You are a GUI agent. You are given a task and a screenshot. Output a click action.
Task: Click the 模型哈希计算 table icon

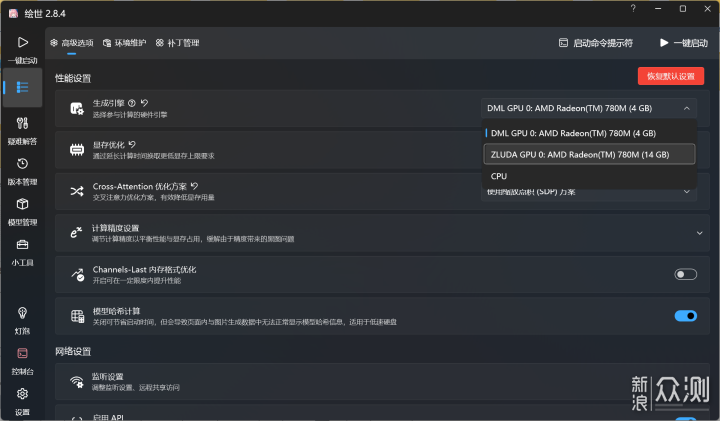tap(77, 316)
